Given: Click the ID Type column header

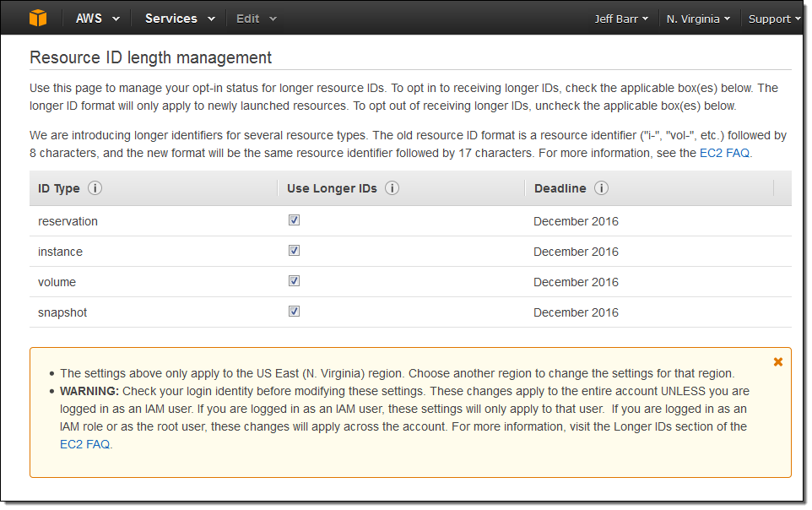Looking at the screenshot, I should 59,188.
